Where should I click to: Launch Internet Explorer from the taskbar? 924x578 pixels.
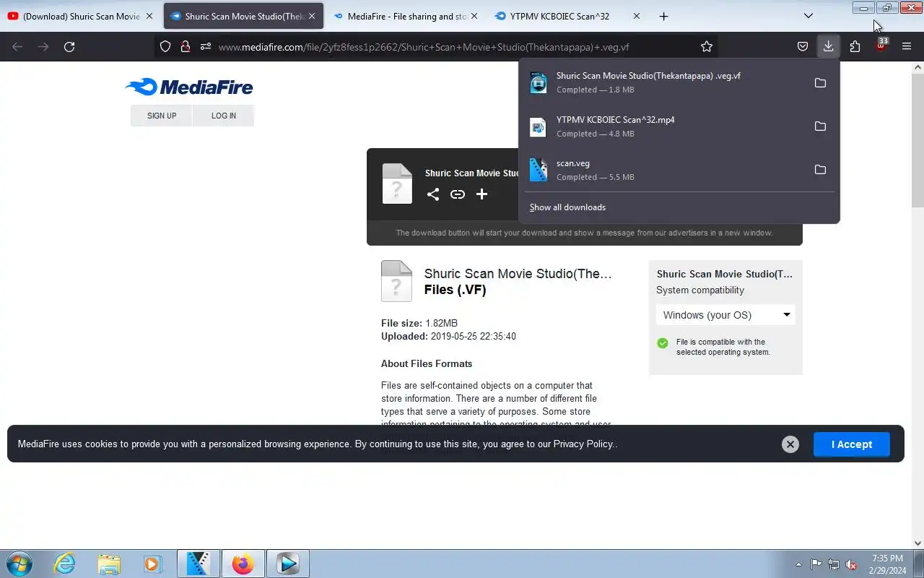(65, 564)
